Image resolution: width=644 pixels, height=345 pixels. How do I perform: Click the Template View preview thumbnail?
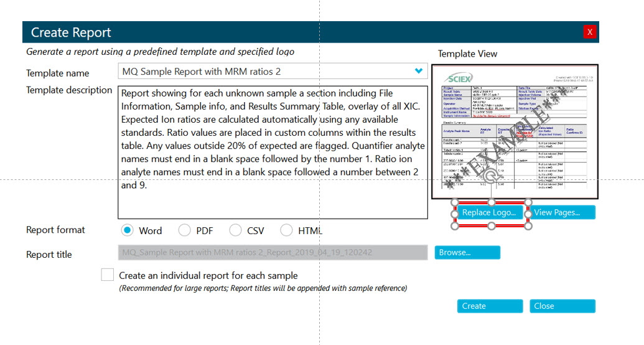coord(515,131)
